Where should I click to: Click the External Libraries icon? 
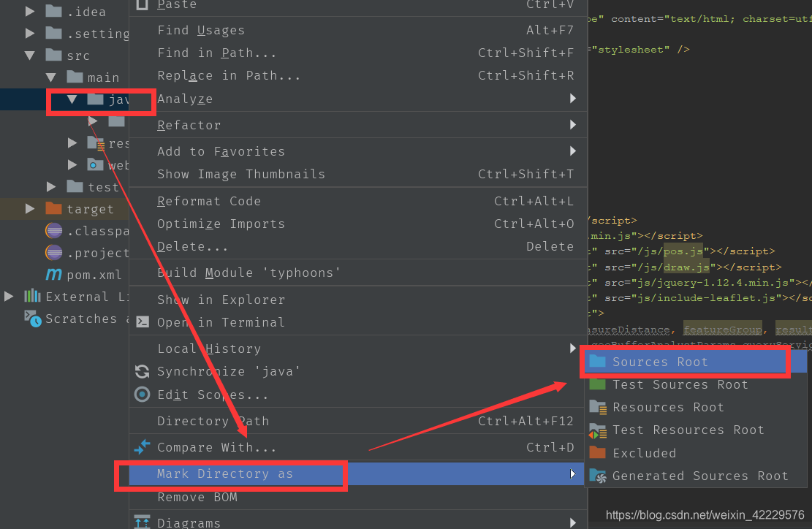coord(34,297)
